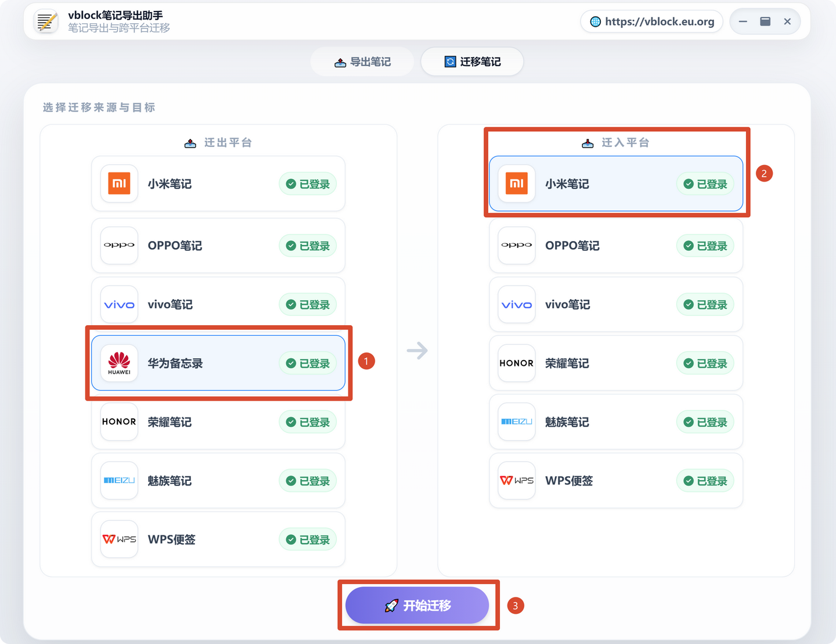Image resolution: width=836 pixels, height=644 pixels.
Task: Select 魅族笔记 as the 迁入平台 target
Action: click(x=616, y=422)
